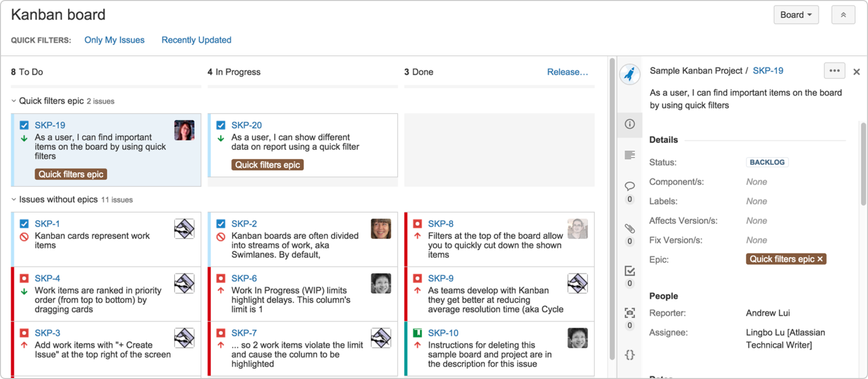
Task: Open the three-dots more actions button
Action: click(x=834, y=71)
